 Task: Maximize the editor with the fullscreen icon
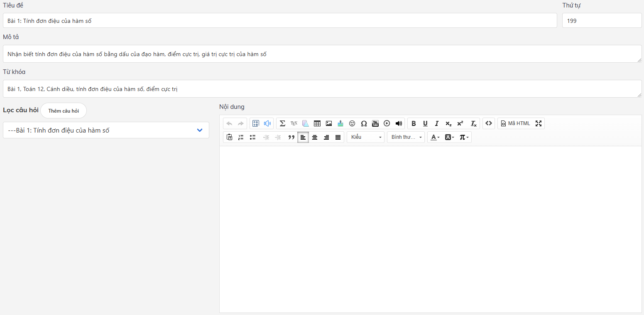coord(539,123)
